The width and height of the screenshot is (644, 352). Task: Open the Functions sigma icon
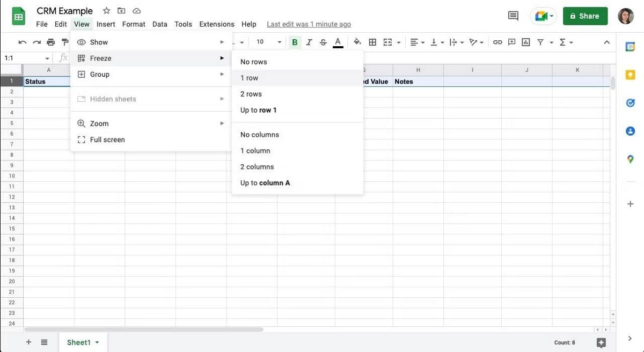tap(563, 41)
